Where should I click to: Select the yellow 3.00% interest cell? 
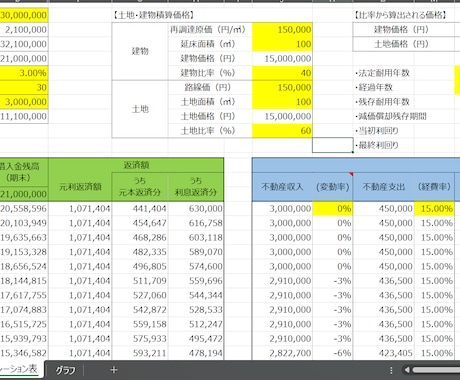click(x=24, y=73)
